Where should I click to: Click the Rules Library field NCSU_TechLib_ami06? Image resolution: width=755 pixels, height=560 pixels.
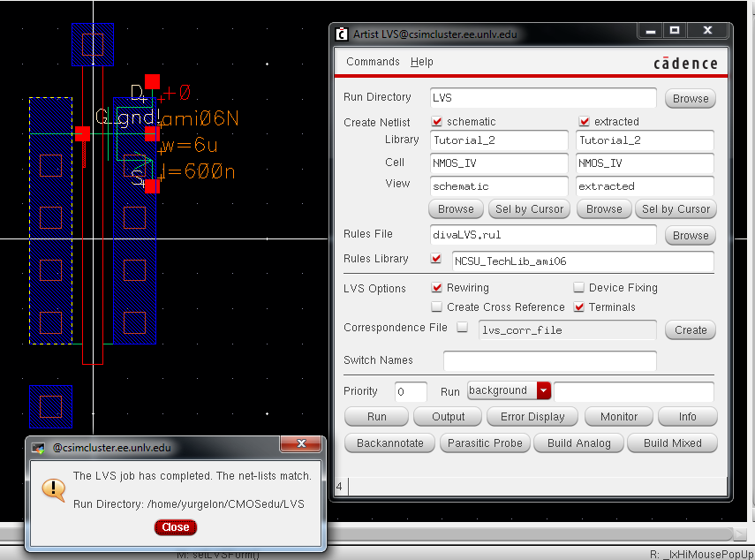[583, 261]
